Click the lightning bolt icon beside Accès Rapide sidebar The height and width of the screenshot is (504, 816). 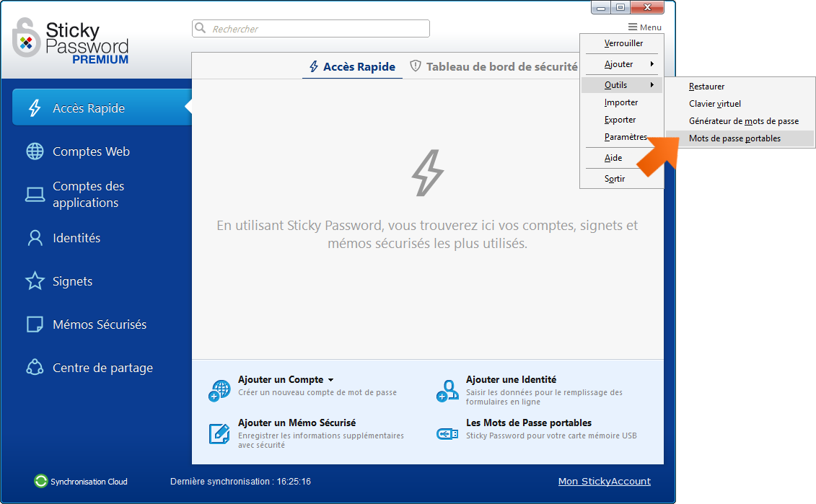coord(35,107)
